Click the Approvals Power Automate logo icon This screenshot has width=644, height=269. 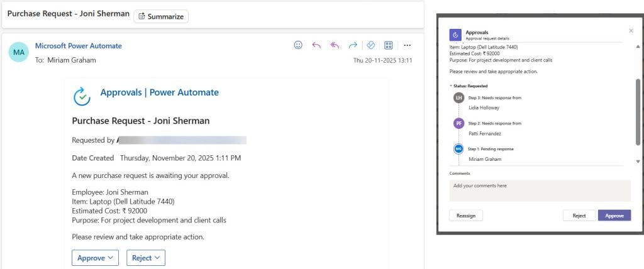click(82, 96)
